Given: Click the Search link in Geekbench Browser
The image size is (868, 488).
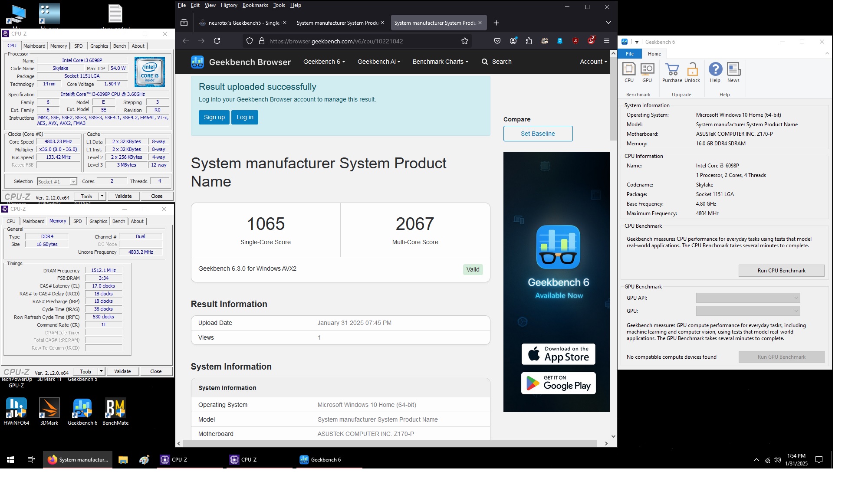Looking at the screenshot, I should (497, 62).
